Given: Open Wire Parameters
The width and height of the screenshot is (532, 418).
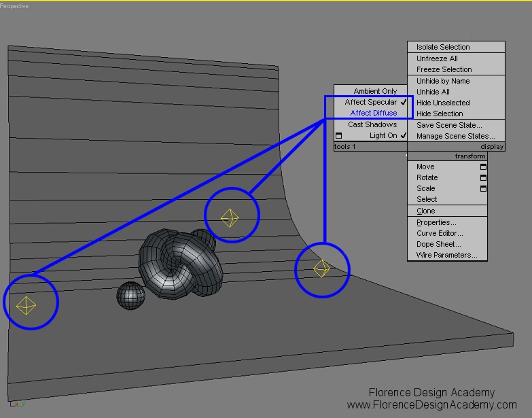Looking at the screenshot, I should tap(447, 255).
